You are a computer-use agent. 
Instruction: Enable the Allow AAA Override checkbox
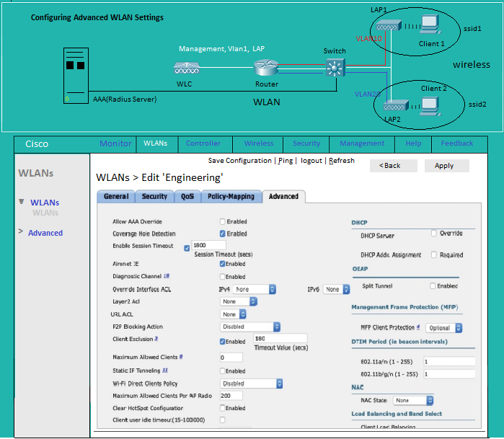(x=223, y=222)
